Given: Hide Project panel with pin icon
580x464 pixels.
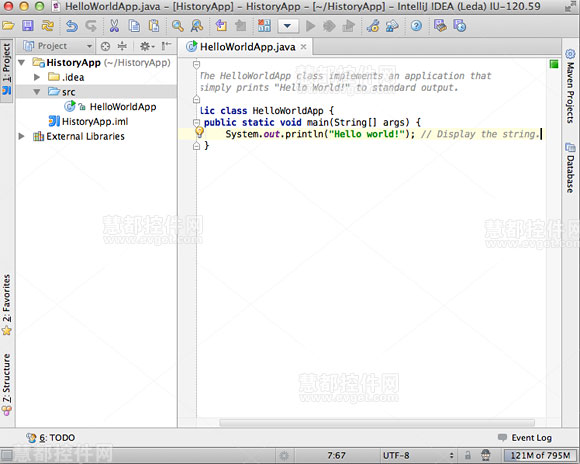Looking at the screenshot, I should [166, 46].
